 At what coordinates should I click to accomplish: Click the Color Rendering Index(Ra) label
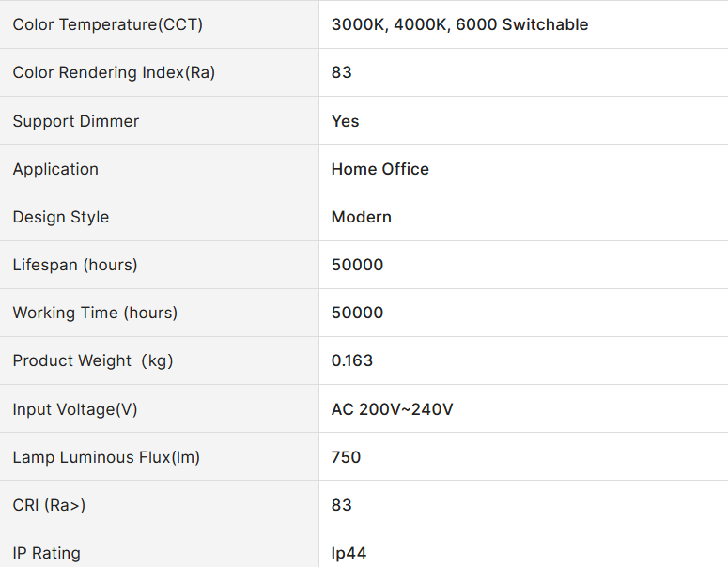(x=114, y=72)
